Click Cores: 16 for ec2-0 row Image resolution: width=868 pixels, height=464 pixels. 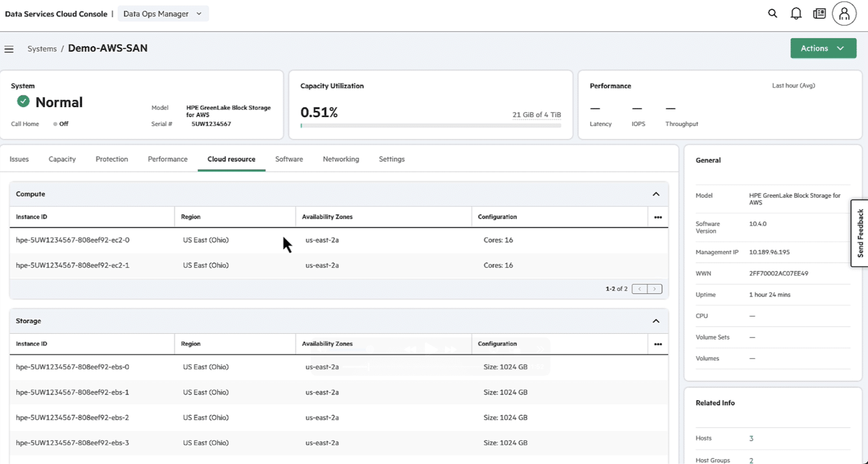coord(498,240)
